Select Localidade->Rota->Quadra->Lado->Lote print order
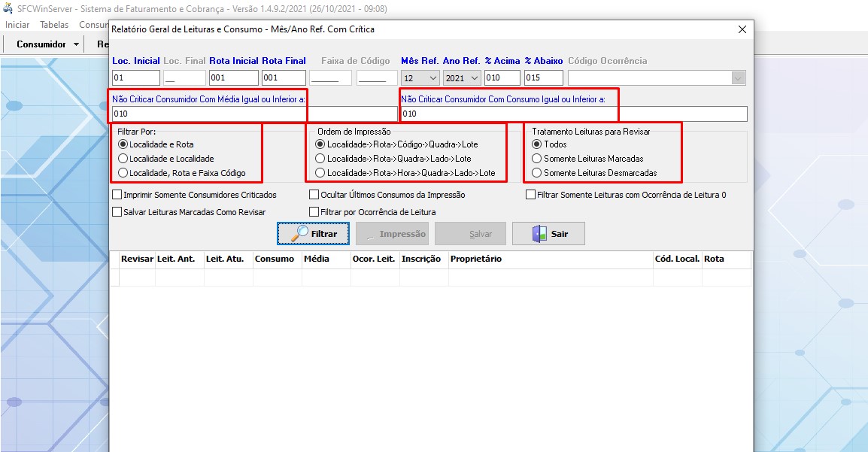The height and width of the screenshot is (452, 868). tap(320, 159)
